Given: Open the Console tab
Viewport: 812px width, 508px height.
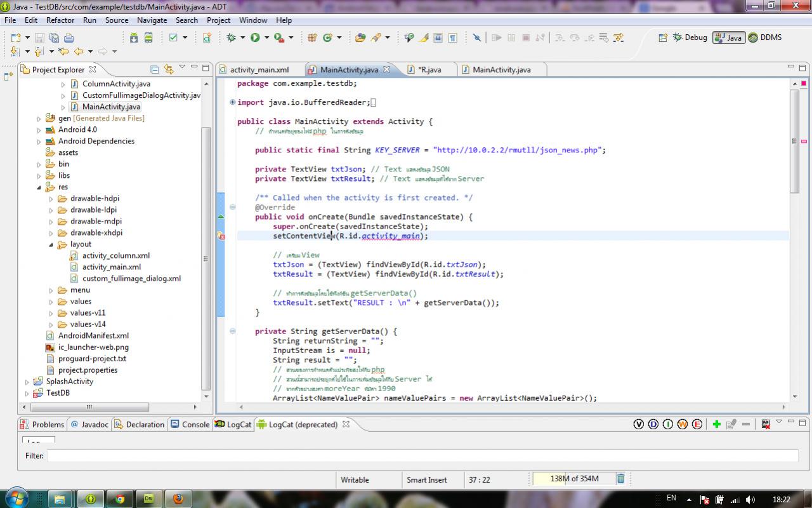Looking at the screenshot, I should click(190, 424).
